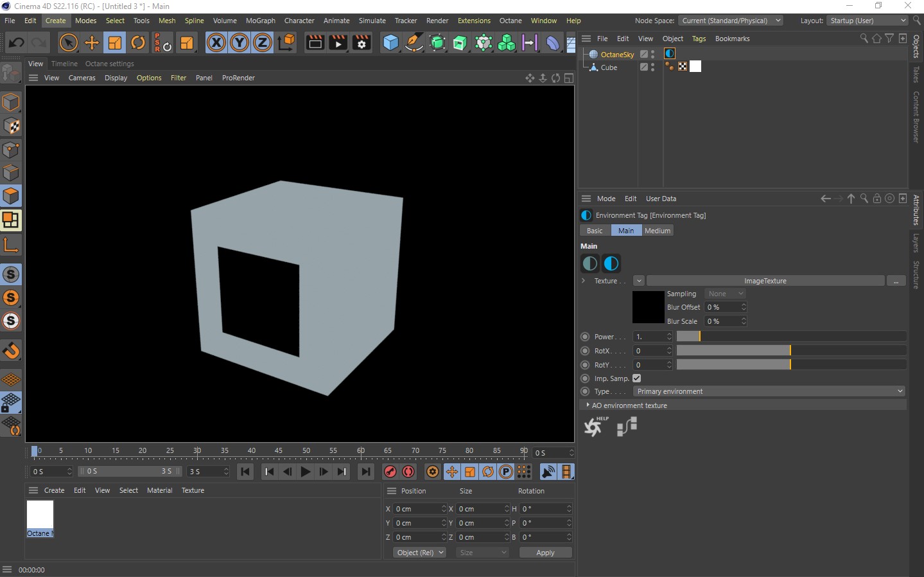Viewport: 924px width, 577px height.
Task: Select the Move tool
Action: 92,43
